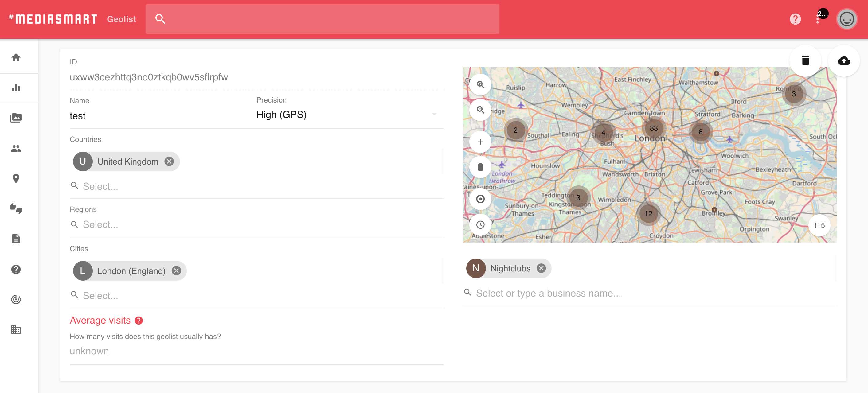Click the Average visits help icon
Screen dimensions: 868x393
(x=139, y=321)
